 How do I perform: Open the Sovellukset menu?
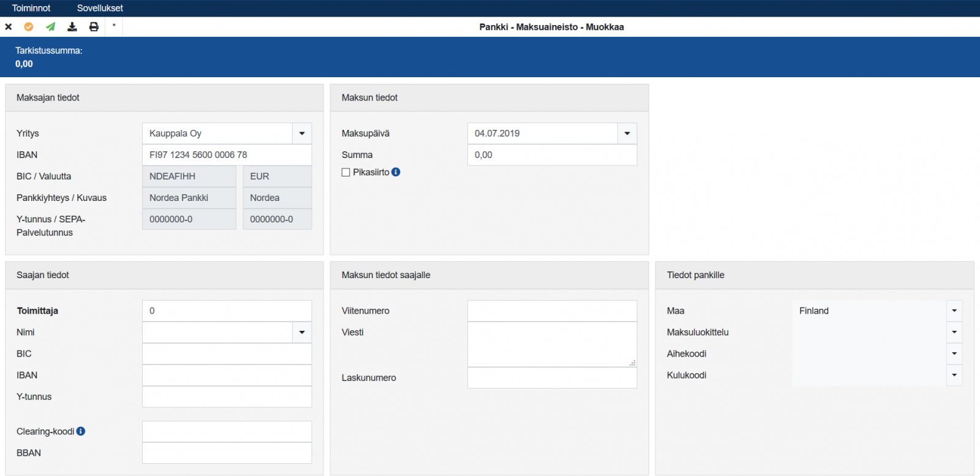tap(100, 8)
